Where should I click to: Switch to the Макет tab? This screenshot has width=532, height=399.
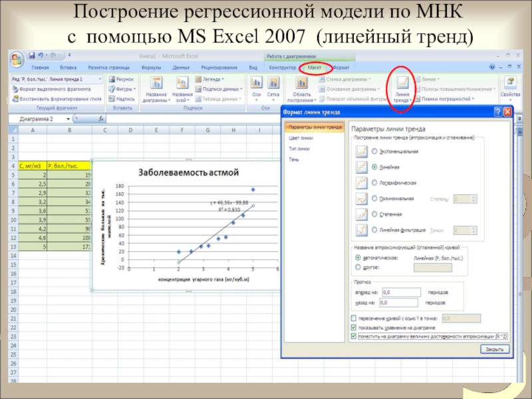pos(314,68)
